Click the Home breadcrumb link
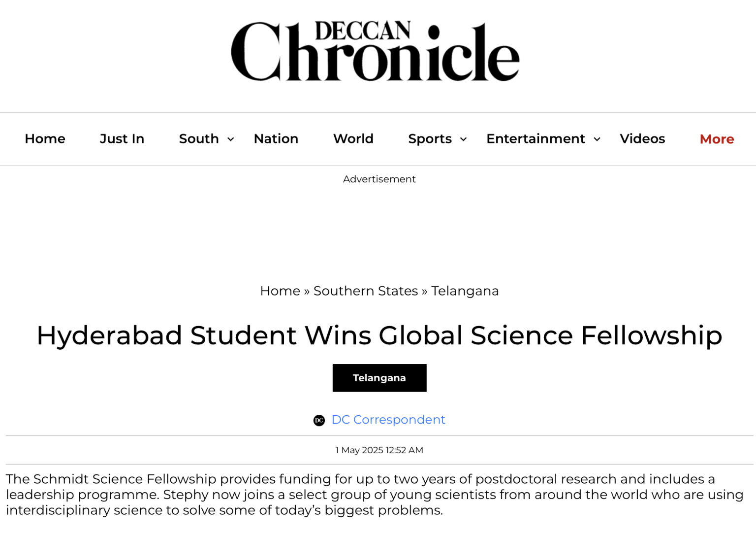 coord(280,291)
